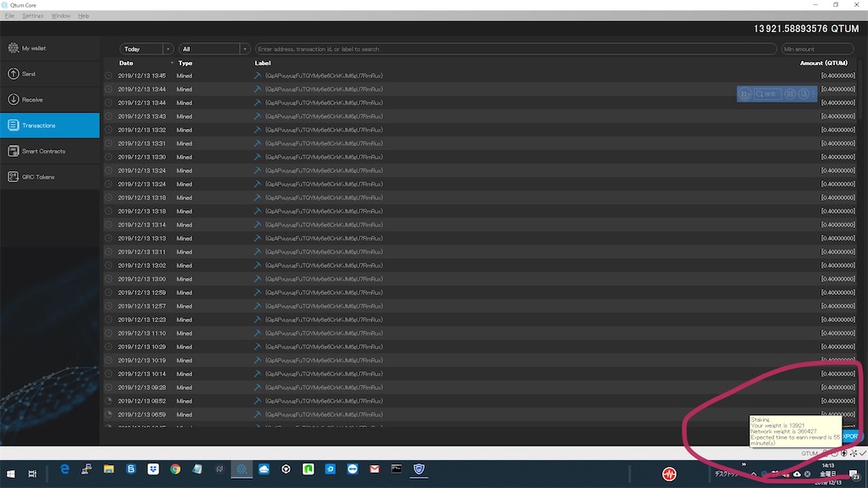Open the overlay widget three-dot menu
The image size is (868, 488).
(x=813, y=94)
